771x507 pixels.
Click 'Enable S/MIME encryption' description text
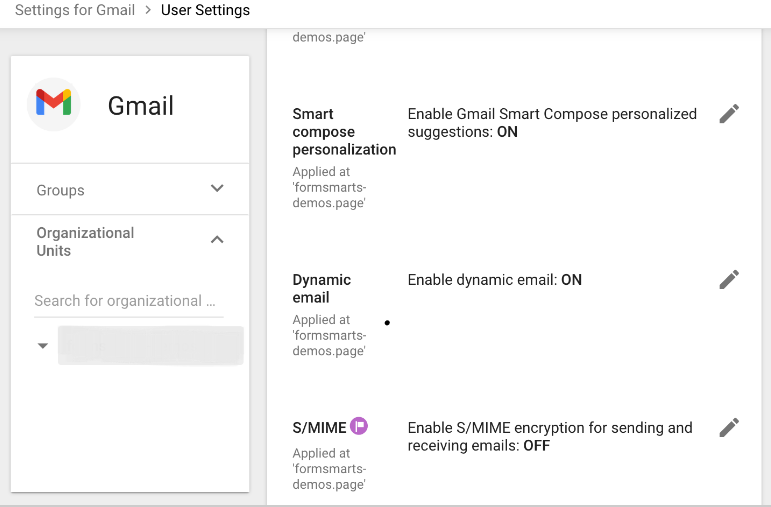pyautogui.click(x=550, y=437)
